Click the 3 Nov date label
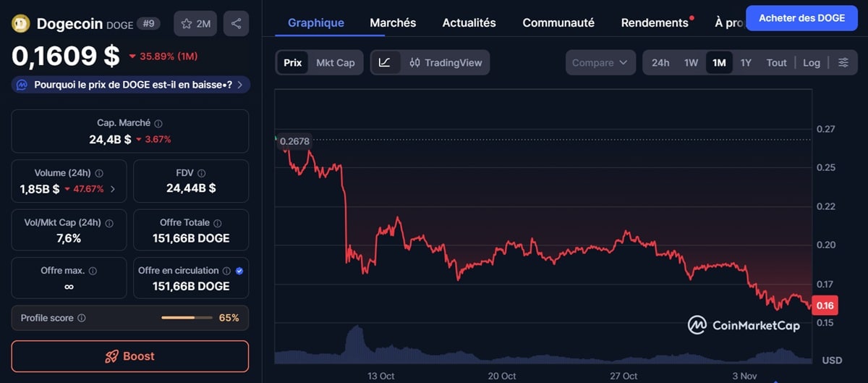The width and height of the screenshot is (868, 383). 745,376
